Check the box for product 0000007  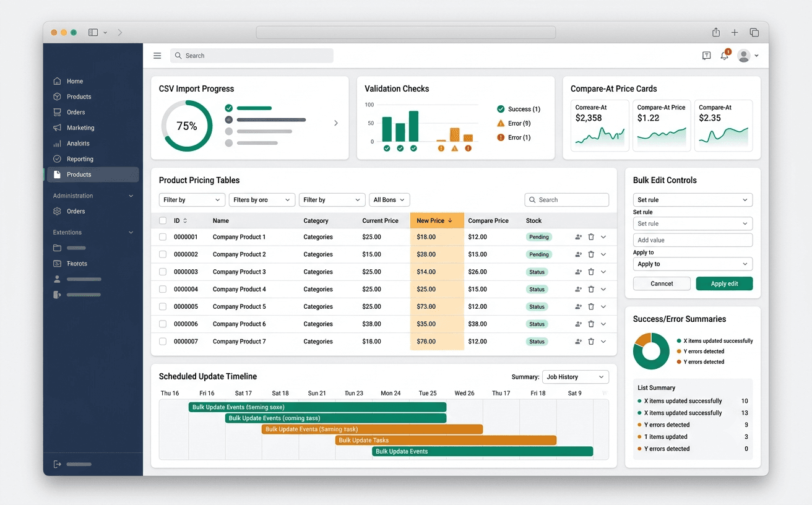tap(163, 341)
